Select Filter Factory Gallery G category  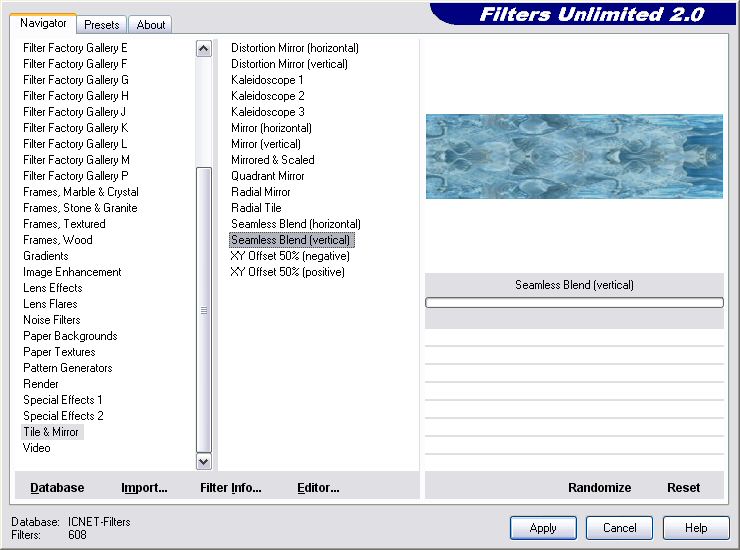pos(76,80)
